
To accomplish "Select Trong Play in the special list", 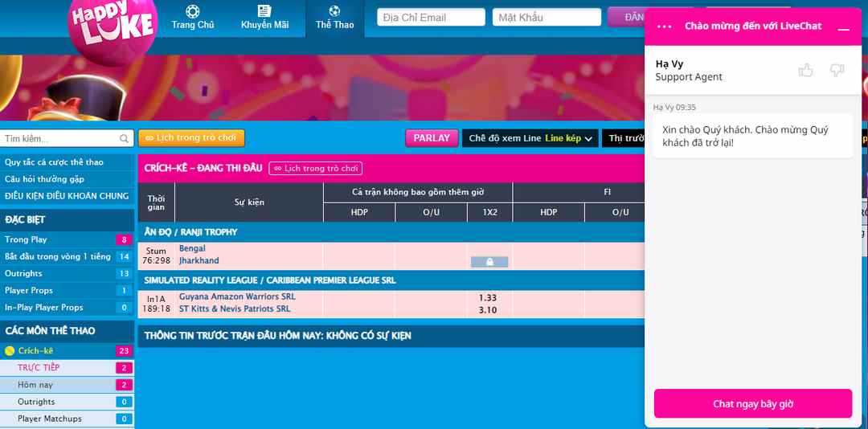I will (27, 239).
